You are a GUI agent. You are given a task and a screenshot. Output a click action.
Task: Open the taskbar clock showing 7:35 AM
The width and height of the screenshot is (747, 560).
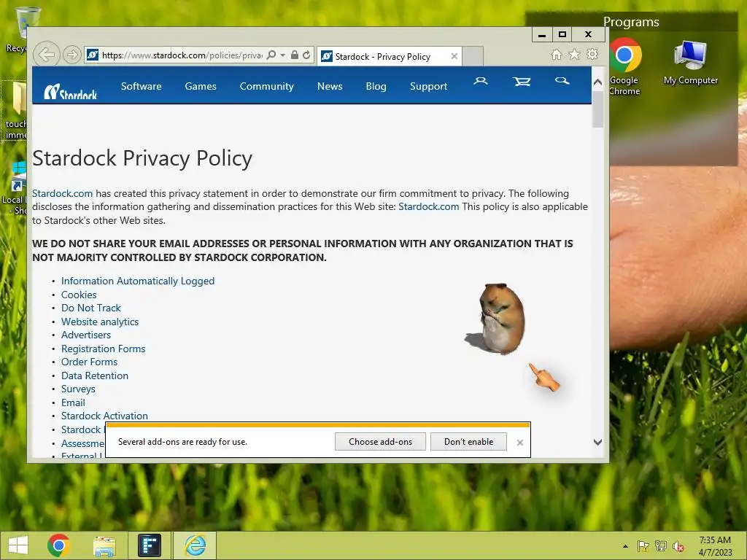[715, 545]
